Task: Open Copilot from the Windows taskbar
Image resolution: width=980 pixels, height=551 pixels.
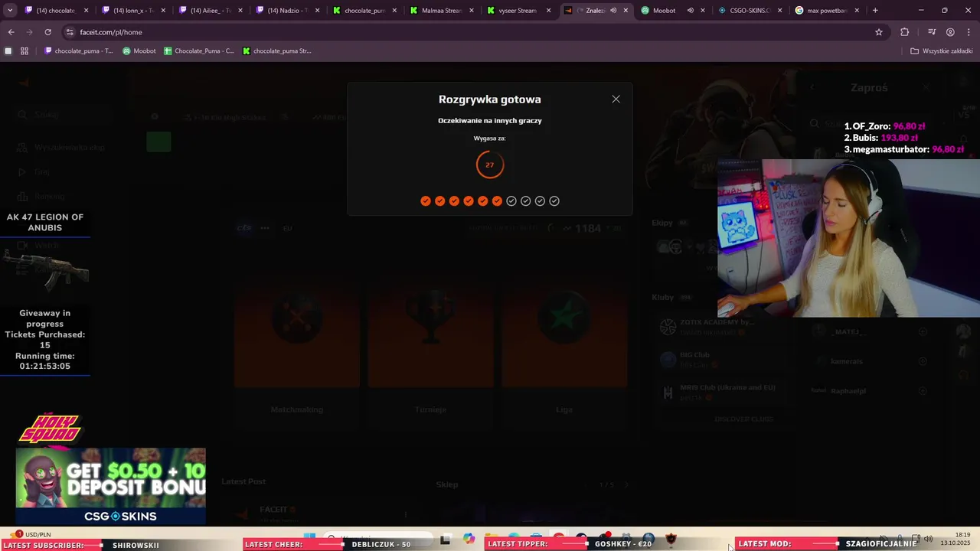Action: (469, 539)
